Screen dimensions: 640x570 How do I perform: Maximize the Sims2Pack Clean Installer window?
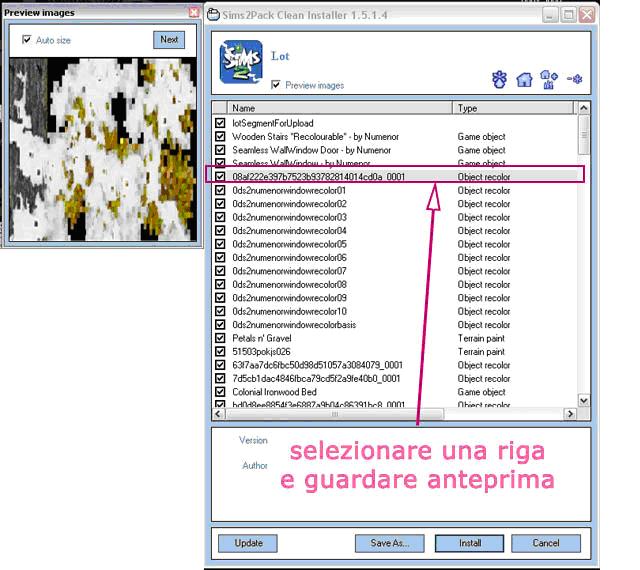569,15
